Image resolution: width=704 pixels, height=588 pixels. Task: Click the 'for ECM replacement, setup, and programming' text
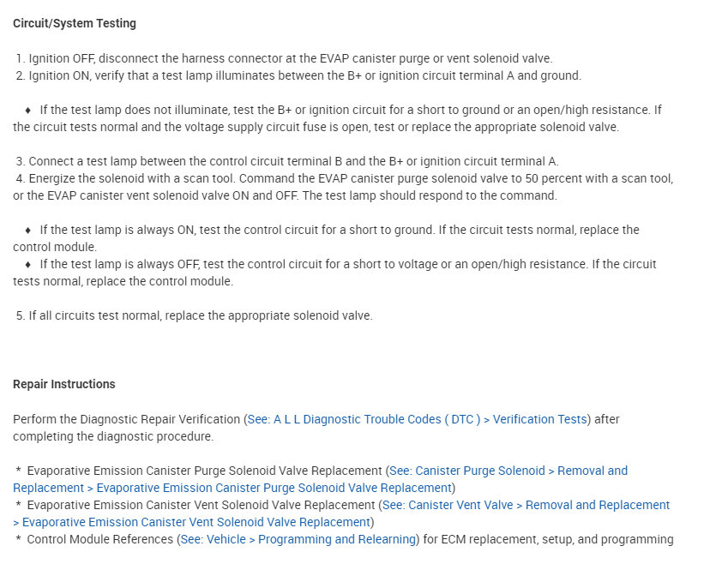(x=548, y=539)
